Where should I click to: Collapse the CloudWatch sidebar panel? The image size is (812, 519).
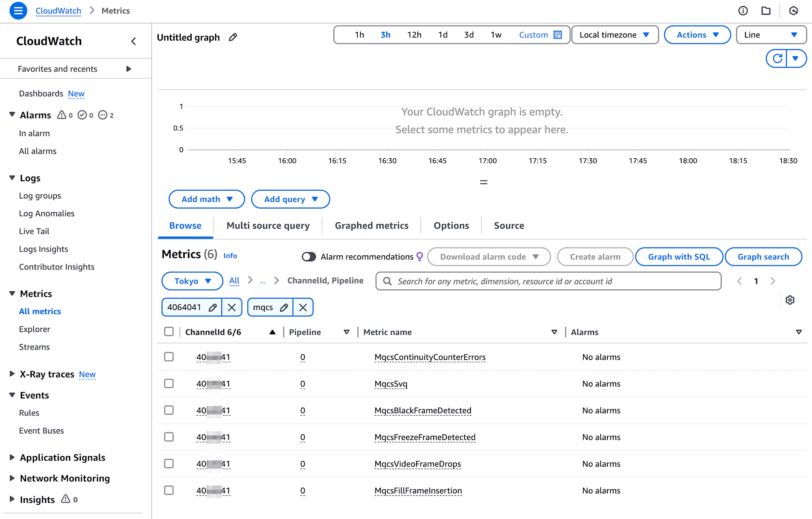tap(134, 41)
